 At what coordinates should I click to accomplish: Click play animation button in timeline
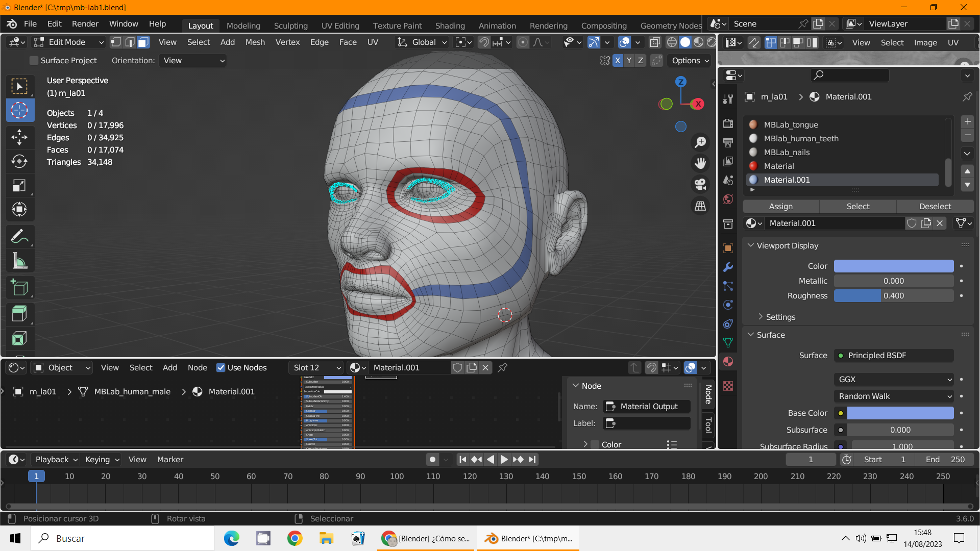[x=503, y=459]
